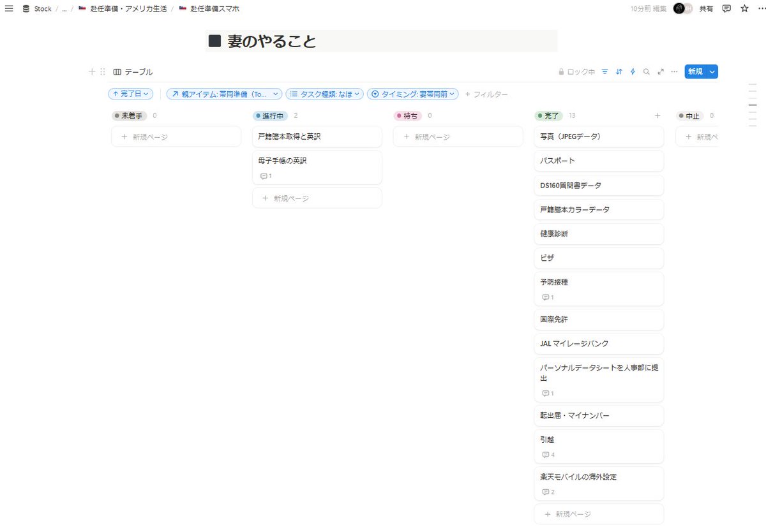Expand the collapsed breadcrumb ellipsis

tap(64, 9)
